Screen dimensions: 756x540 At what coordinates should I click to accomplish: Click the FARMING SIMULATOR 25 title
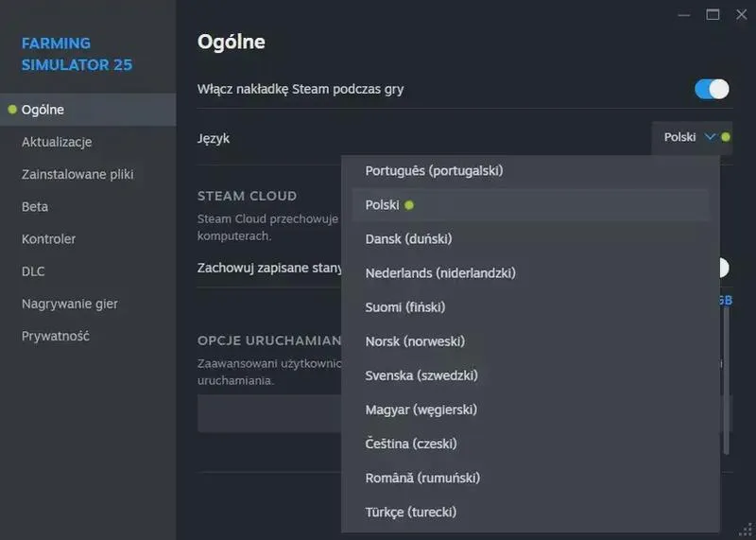click(x=77, y=54)
